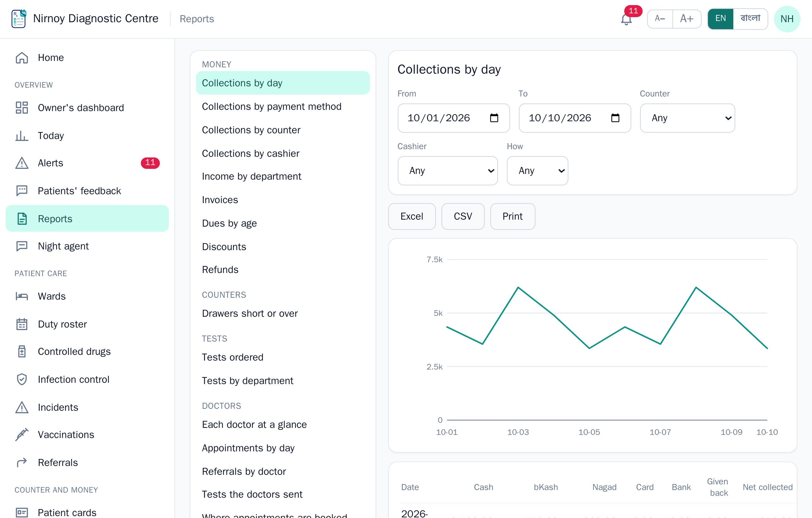The height and width of the screenshot is (518, 812).
Task: Click the Patients' feedback chat icon
Action: [x=22, y=191]
